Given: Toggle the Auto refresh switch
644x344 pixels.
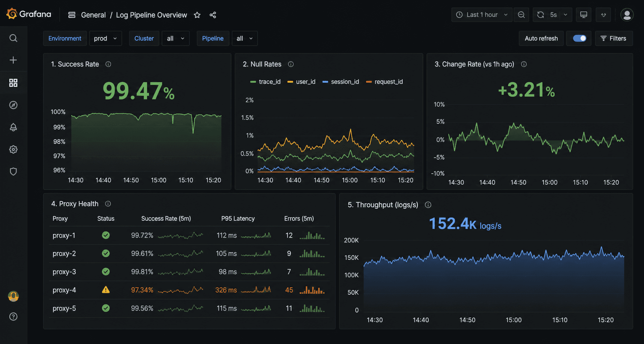Looking at the screenshot, I should point(579,38).
